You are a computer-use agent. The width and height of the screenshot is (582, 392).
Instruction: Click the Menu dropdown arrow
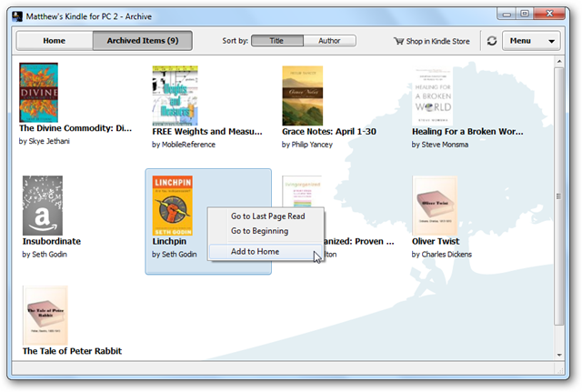[x=552, y=41]
